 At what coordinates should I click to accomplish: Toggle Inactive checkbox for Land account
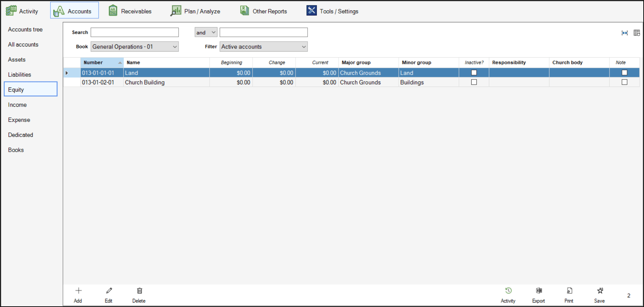474,73
